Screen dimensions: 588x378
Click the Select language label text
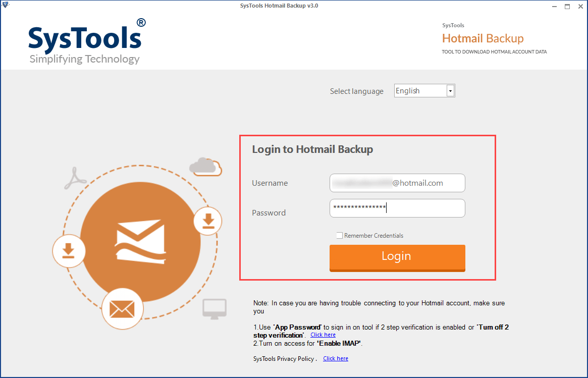pos(356,91)
